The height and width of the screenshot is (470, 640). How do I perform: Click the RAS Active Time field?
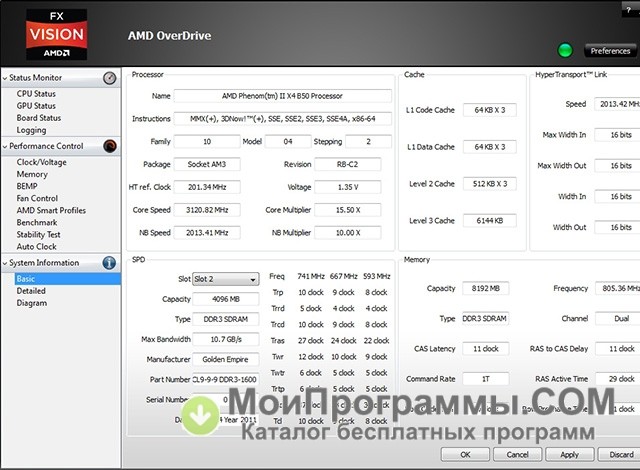pos(618,379)
